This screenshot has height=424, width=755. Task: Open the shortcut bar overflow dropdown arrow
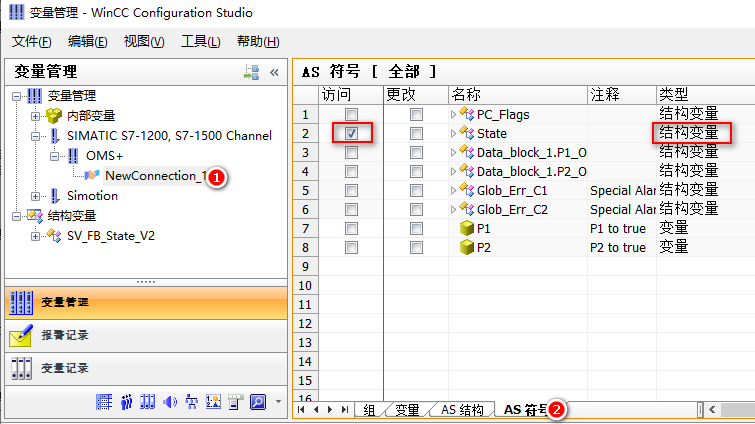pos(277,402)
